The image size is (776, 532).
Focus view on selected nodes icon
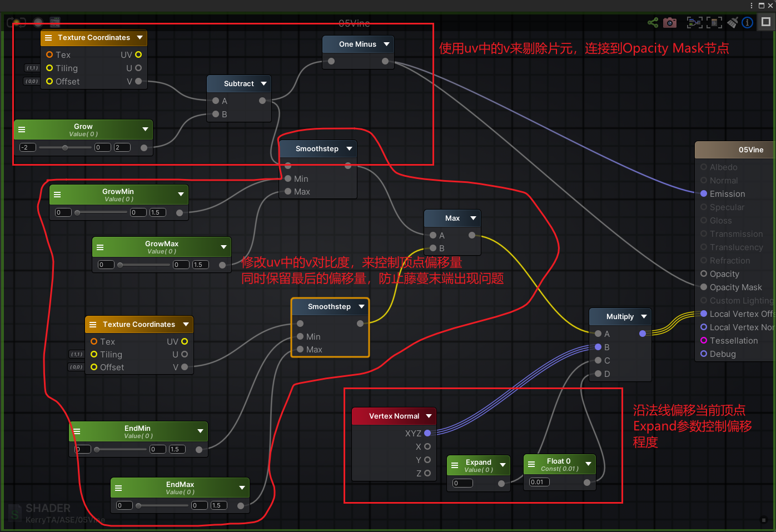point(694,22)
